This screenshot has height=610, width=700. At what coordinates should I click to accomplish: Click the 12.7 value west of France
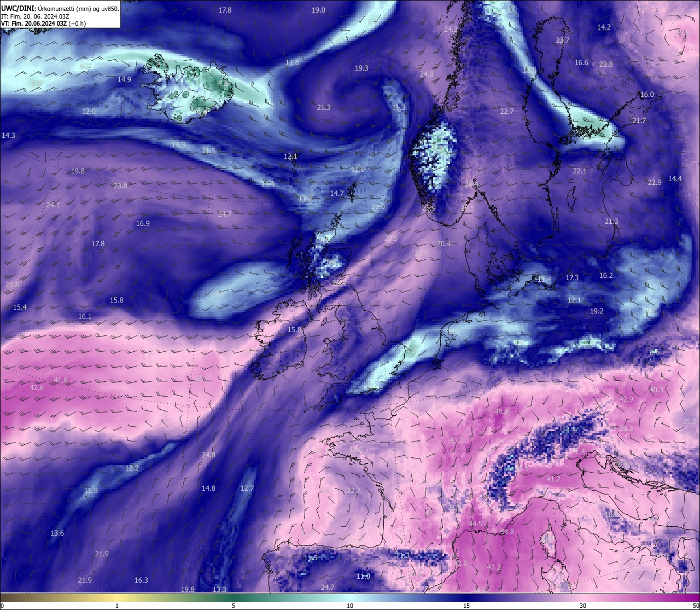[247, 488]
